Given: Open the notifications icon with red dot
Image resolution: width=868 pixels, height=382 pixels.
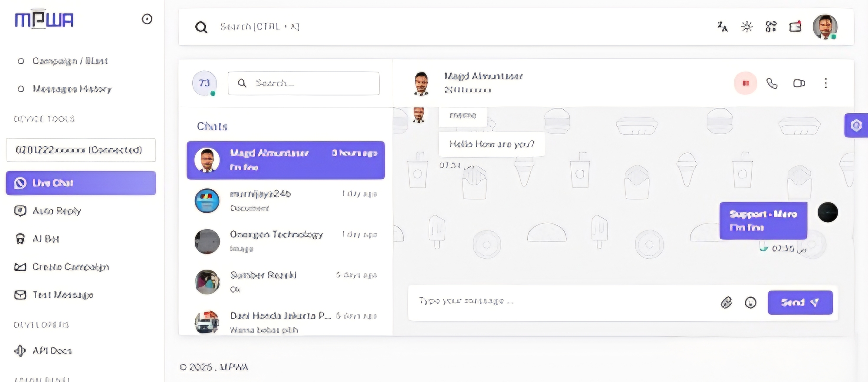Looking at the screenshot, I should click(796, 26).
